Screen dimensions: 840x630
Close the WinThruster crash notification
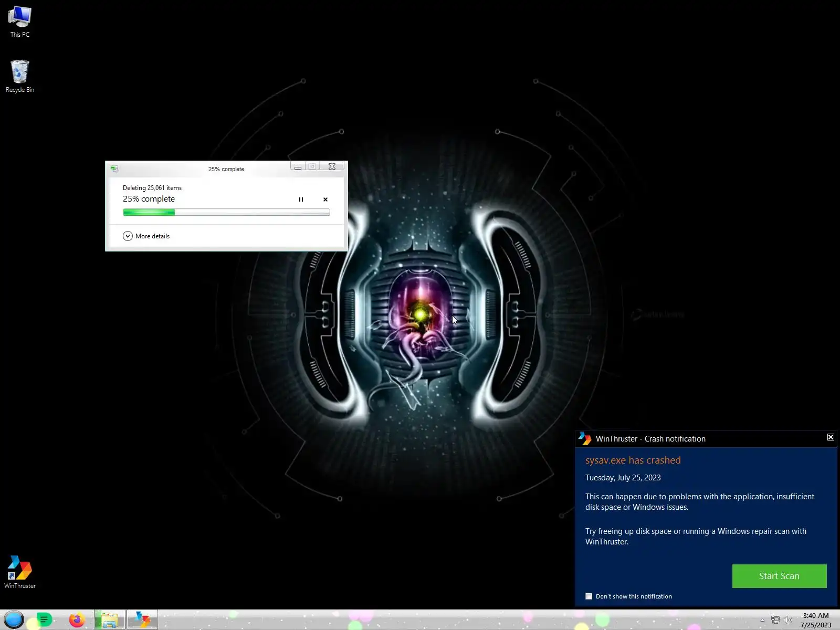click(831, 437)
